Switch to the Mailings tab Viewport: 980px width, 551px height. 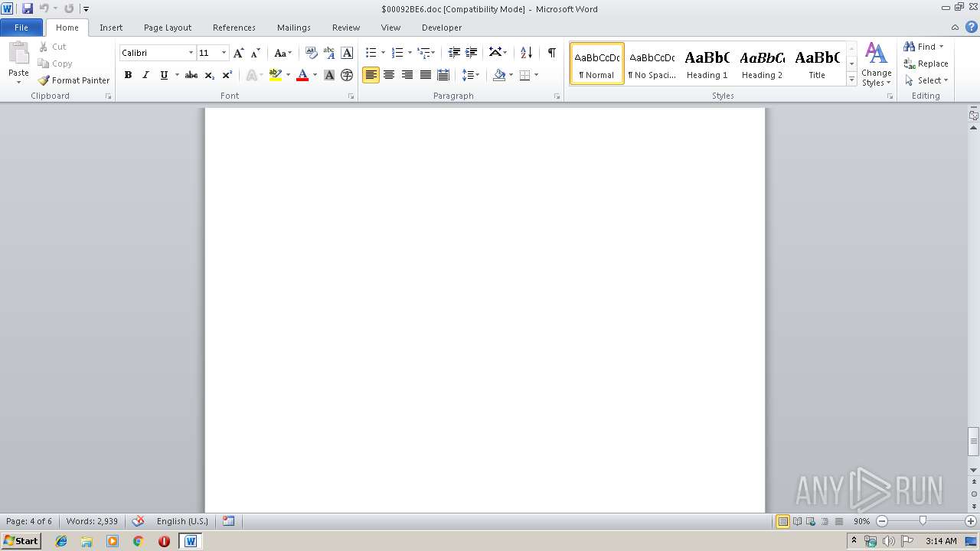294,28
